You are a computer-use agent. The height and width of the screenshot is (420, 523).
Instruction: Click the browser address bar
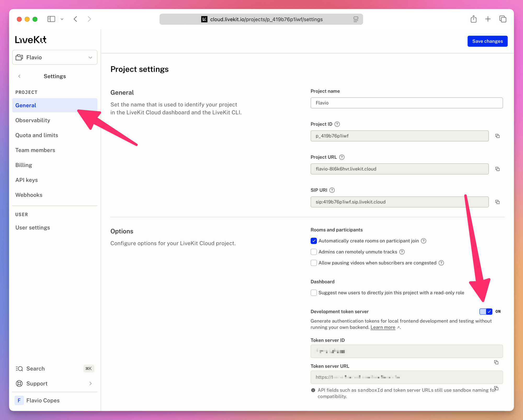coord(261,19)
